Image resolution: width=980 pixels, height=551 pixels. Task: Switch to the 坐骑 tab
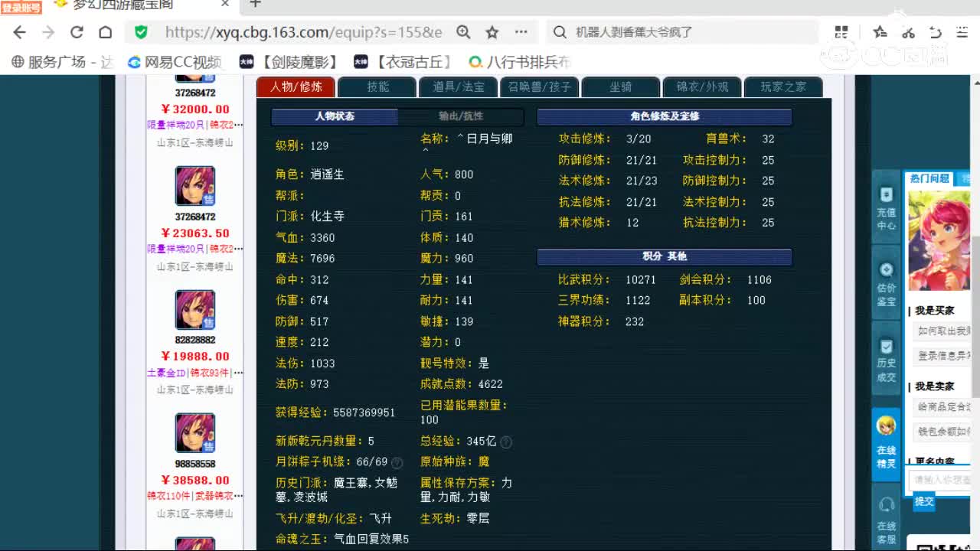click(621, 86)
